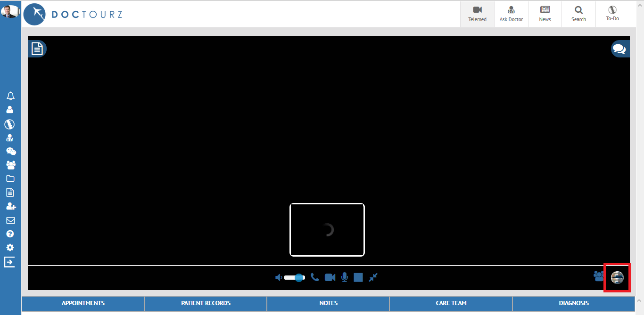644x315 pixels.
Task: Open the doctor stethoscope sidebar icon
Action: click(10, 138)
